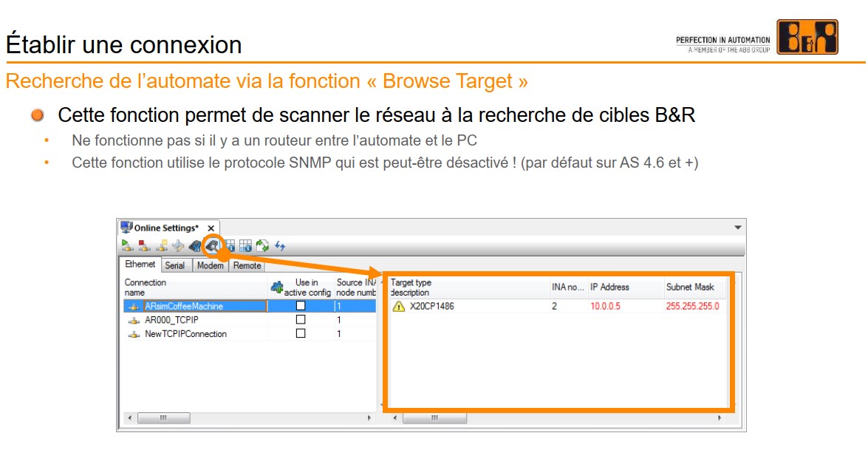
Task: Open the window list dropdown arrow
Action: point(737,228)
